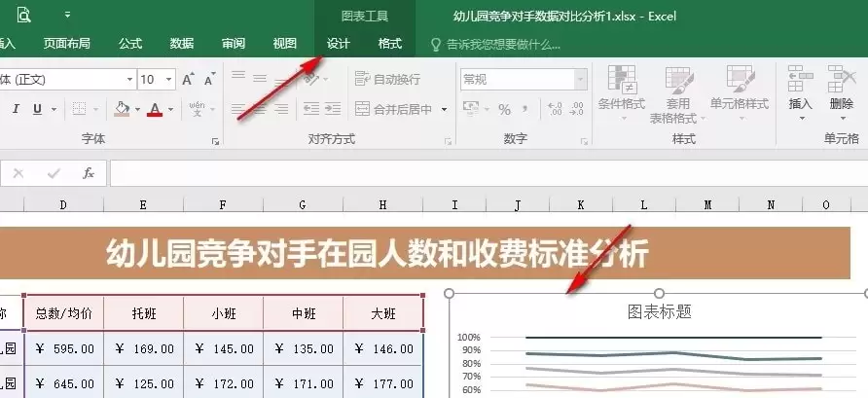Image resolution: width=868 pixels, height=398 pixels.
Task: Open the 对齐方式 group dialog launcher
Action: 448,142
